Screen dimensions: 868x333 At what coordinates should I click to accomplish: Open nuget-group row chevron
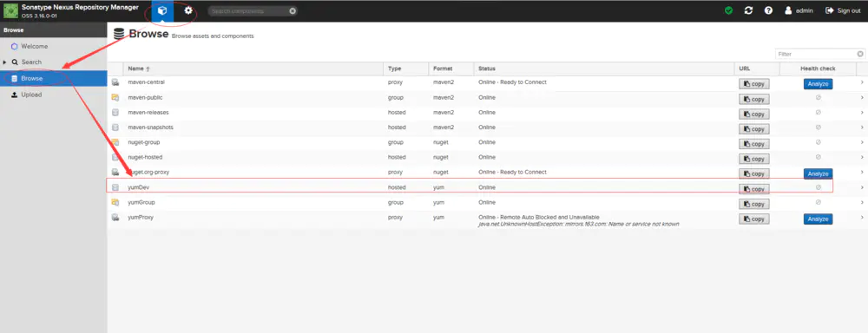pos(861,142)
